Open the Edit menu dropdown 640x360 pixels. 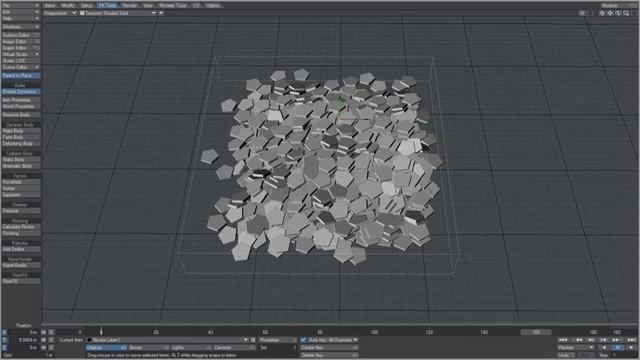tap(20, 12)
